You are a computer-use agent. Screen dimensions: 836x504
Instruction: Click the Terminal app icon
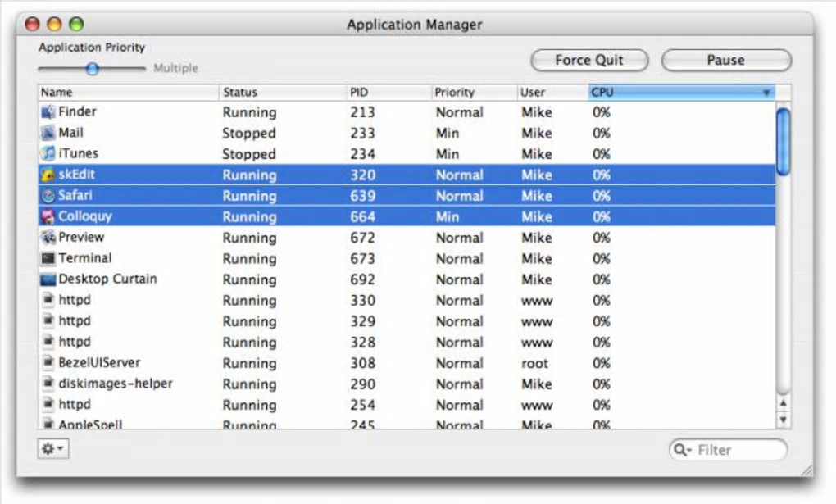[x=48, y=258]
